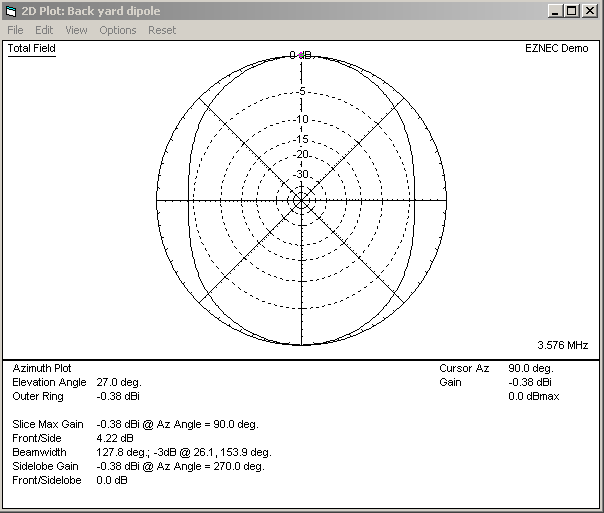Open the File menu
Screen dimensions: 604x513
point(15,30)
